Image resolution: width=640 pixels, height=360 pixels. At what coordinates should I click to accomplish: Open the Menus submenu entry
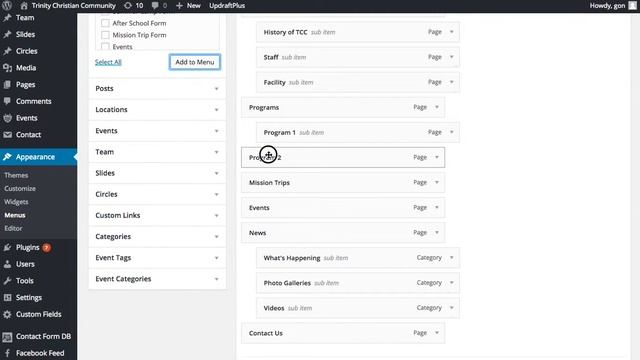click(x=15, y=215)
